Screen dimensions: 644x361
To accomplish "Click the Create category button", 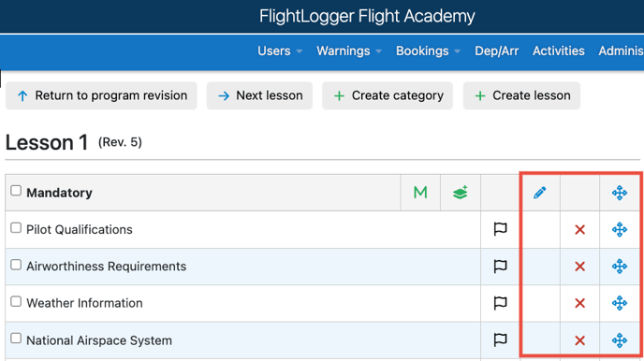I will (x=388, y=95).
